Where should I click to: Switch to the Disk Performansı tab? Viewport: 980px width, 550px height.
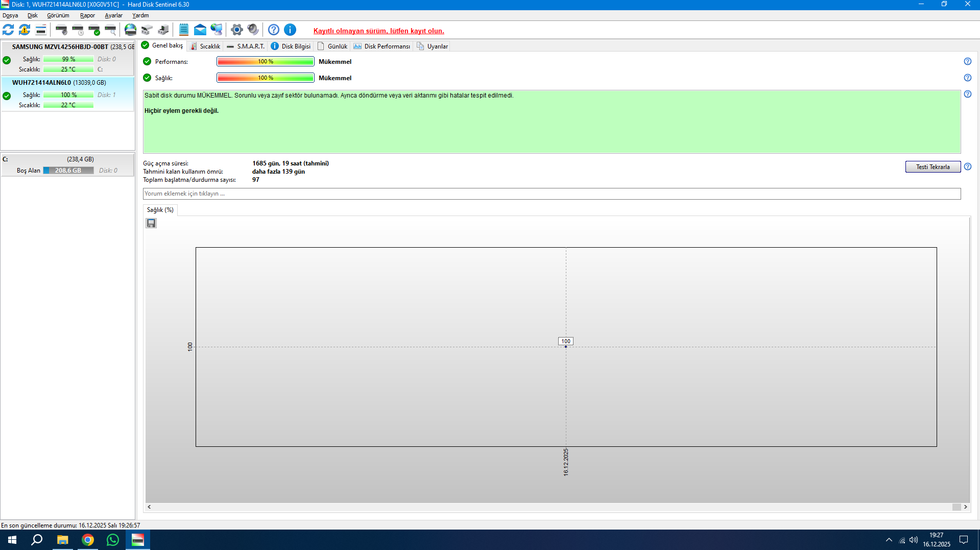(382, 46)
